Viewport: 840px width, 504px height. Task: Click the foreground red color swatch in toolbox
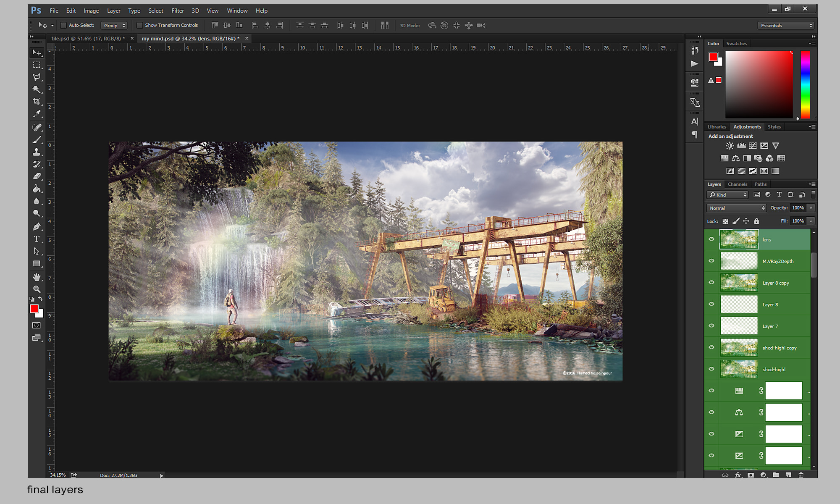pos(34,309)
